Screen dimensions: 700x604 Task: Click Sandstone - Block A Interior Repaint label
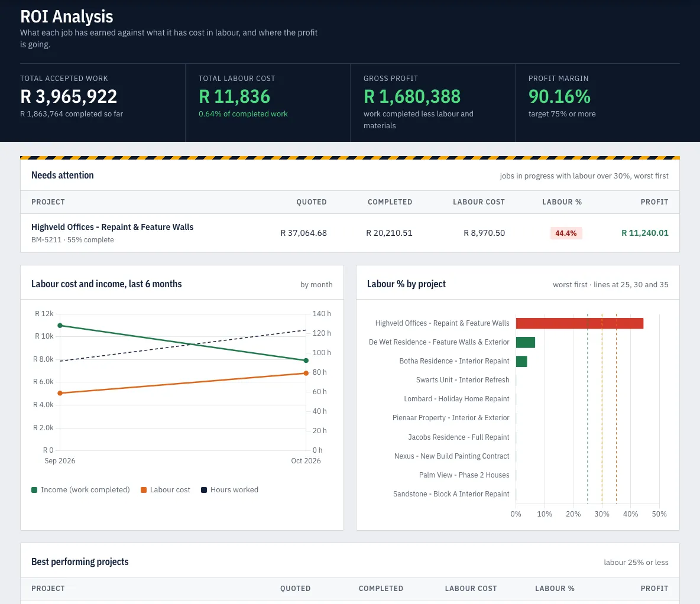[451, 493]
